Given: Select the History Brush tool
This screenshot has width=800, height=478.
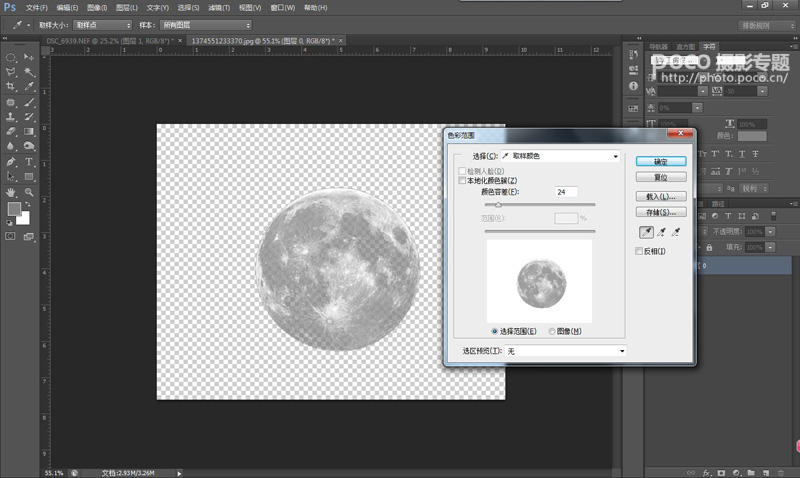Looking at the screenshot, I should coord(29,117).
